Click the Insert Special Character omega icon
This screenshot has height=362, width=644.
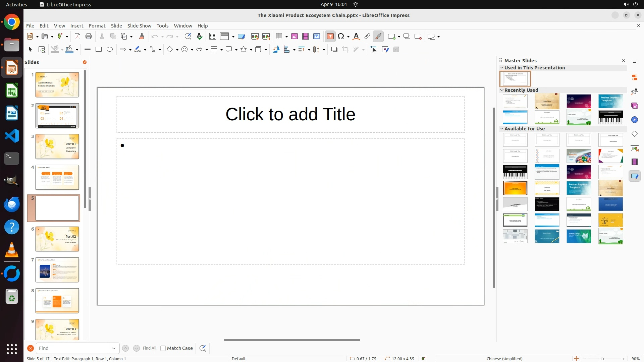click(341, 37)
